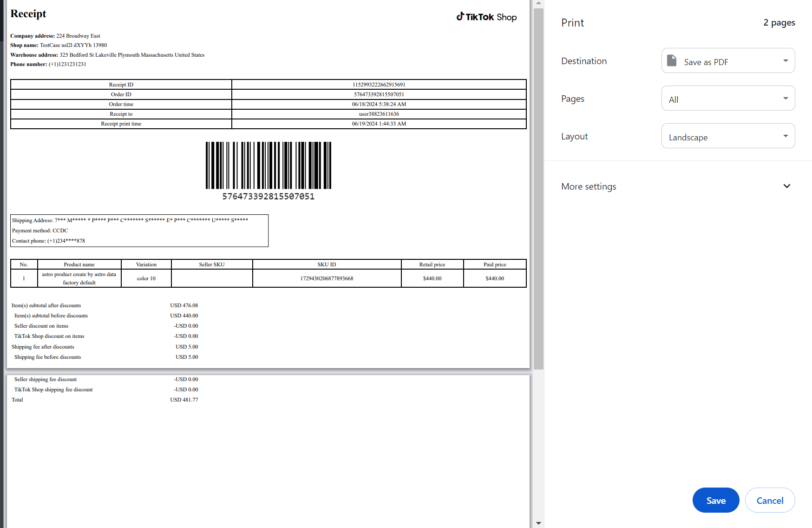Open the Destination dropdown arrow

(x=786, y=61)
